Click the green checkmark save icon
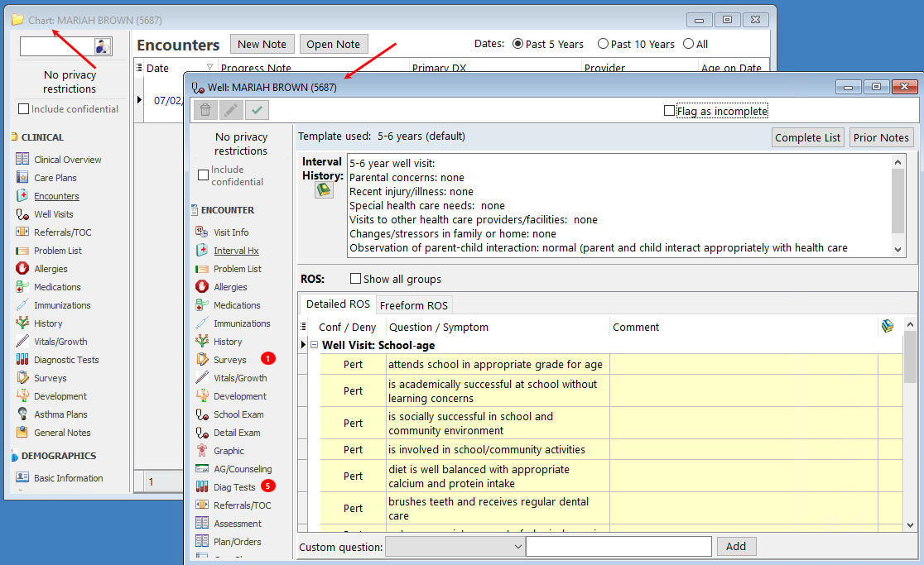924x565 pixels. pyautogui.click(x=257, y=110)
